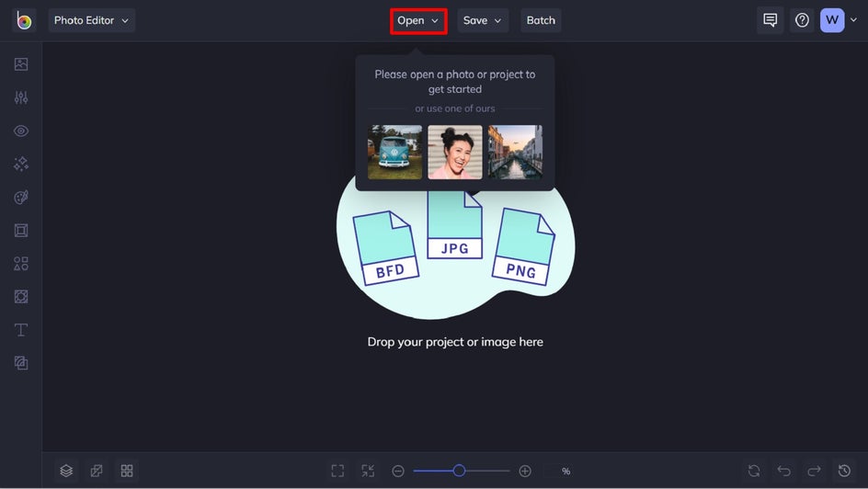Open the Touch Up eye icon
This screenshot has height=489, width=868.
tap(21, 131)
